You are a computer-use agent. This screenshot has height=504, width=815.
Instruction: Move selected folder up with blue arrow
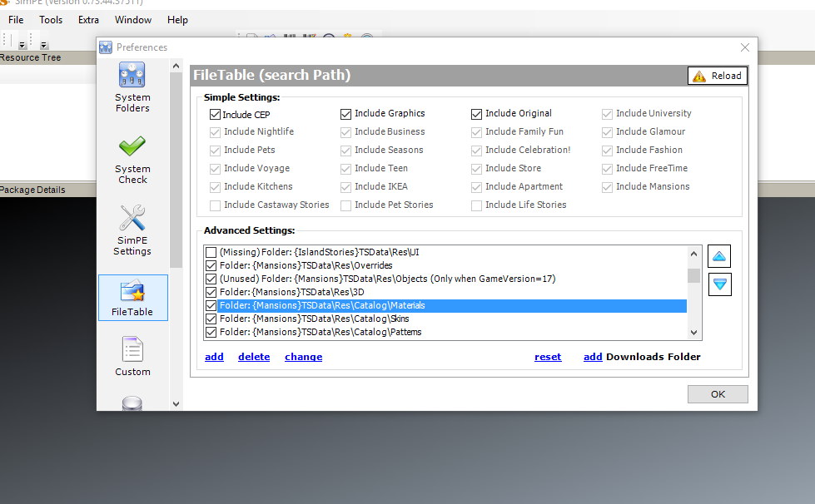point(719,256)
